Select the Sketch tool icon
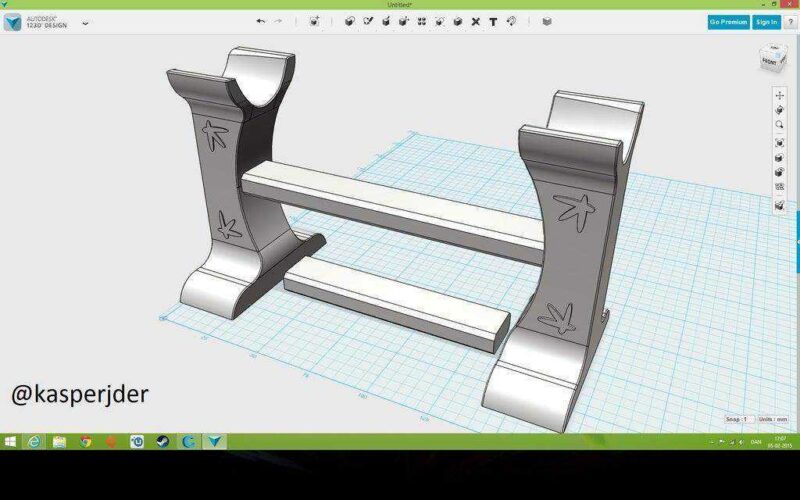The image size is (800, 500). point(368,21)
